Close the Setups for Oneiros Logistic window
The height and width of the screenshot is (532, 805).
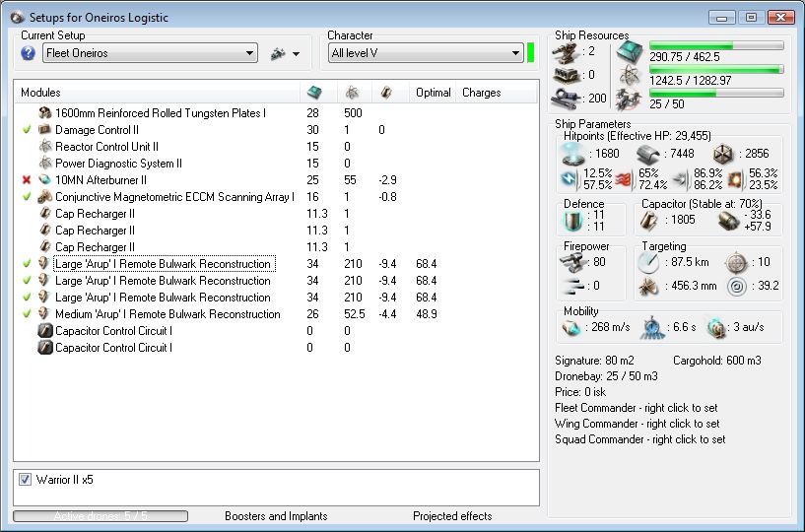tap(781, 18)
